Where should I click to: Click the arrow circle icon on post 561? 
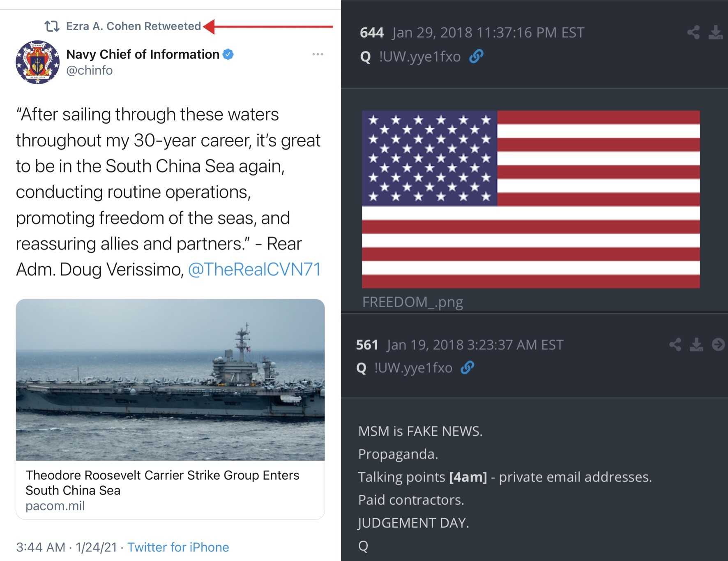coord(718,344)
